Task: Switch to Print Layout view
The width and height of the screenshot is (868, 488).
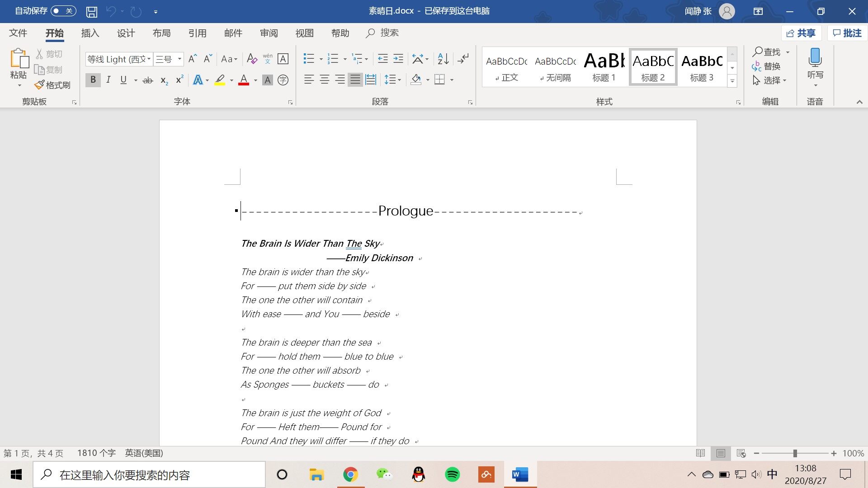Action: pos(721,453)
